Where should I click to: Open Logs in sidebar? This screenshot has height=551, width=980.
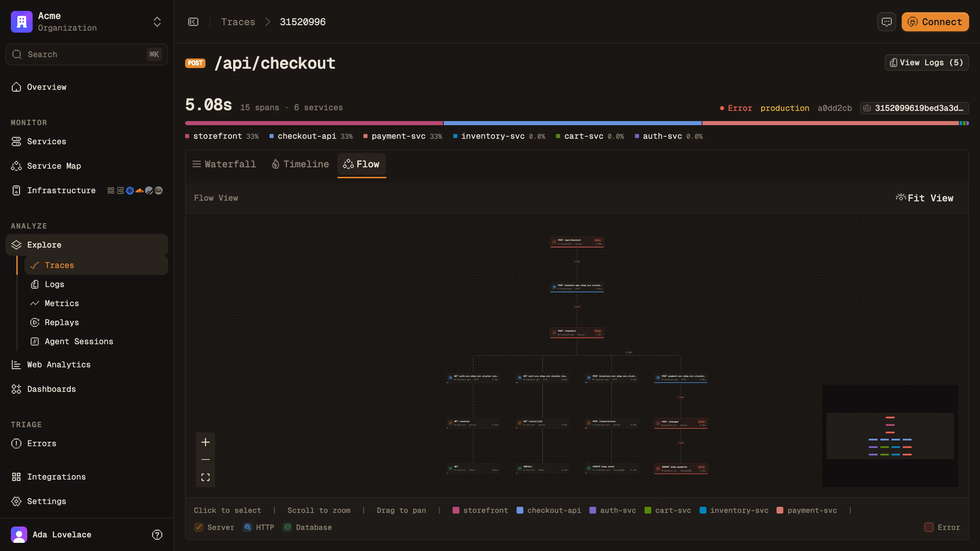[96, 284]
